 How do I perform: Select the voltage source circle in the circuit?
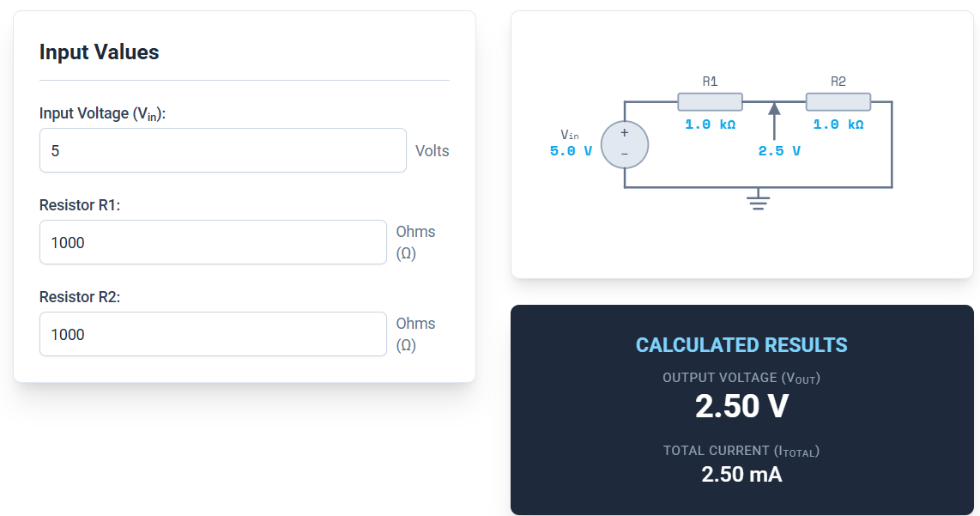pos(625,144)
